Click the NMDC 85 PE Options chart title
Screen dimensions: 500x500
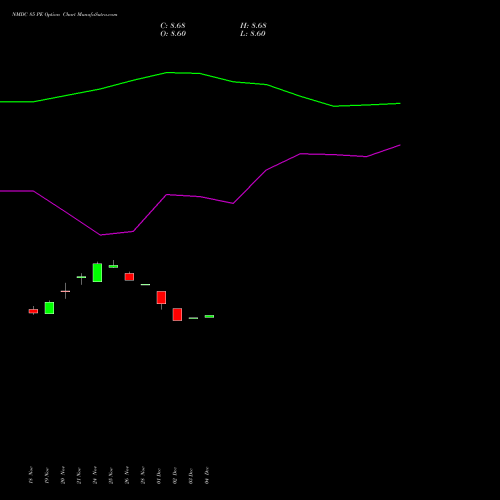point(64,15)
